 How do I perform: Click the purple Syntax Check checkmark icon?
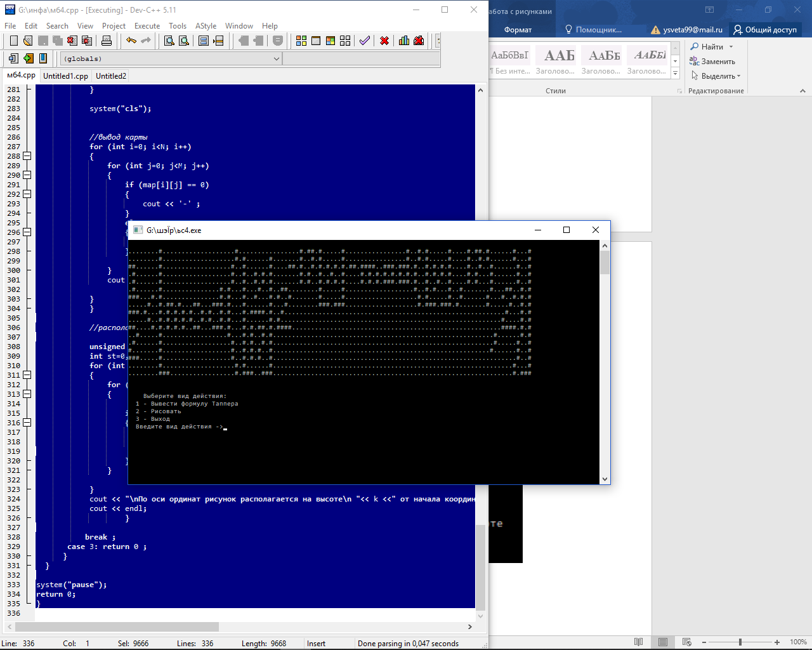[x=364, y=41]
